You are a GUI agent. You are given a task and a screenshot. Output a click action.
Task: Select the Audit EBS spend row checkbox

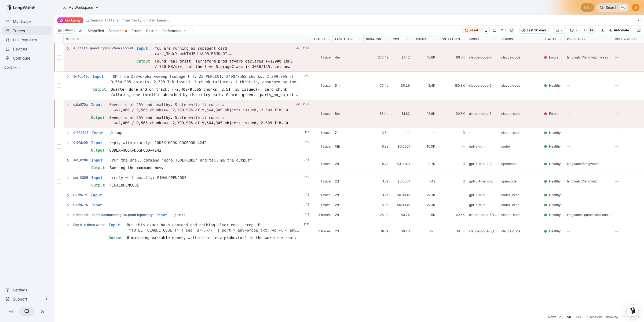59,57
